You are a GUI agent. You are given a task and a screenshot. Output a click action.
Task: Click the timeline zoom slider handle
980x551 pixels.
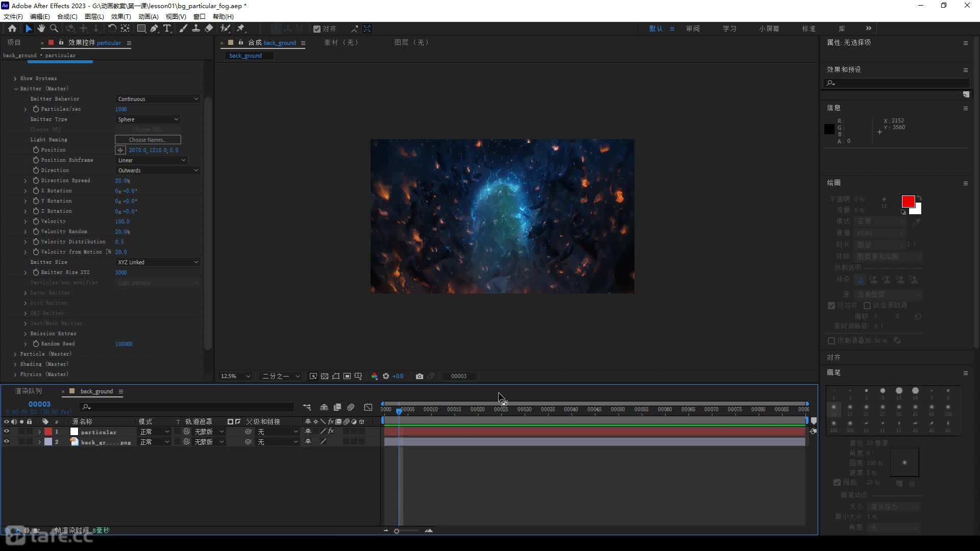[x=397, y=531]
